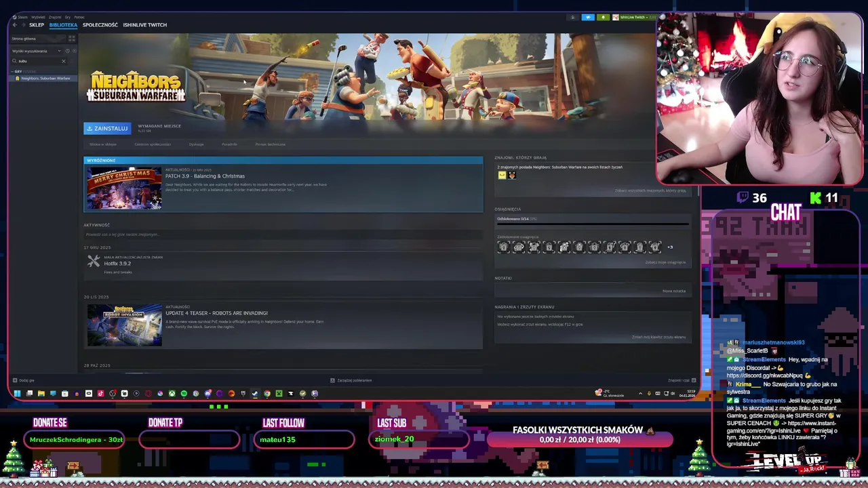The height and width of the screenshot is (488, 868).
Task: Click the Hotfix wrench icon
Action: tap(94, 262)
